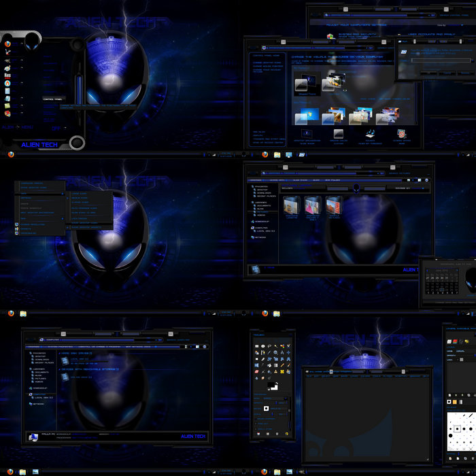Select GIMP Pencil tool in Toolbox
The image size is (476, 476).
282,365
